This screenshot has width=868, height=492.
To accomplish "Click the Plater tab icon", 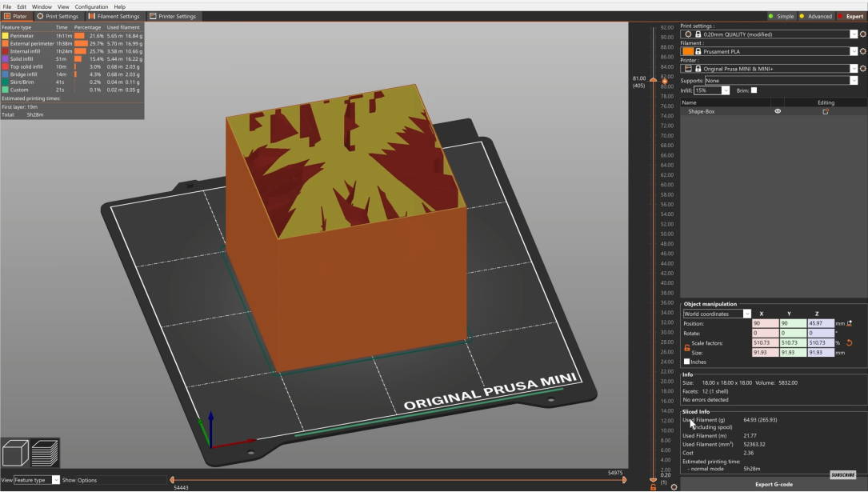I will coord(7,16).
